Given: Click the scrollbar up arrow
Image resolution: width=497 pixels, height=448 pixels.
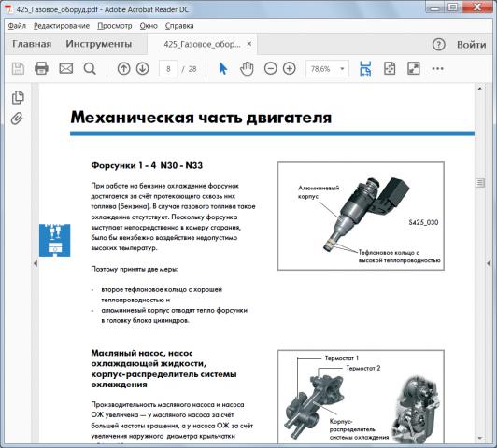Looking at the screenshot, I should click(480, 89).
